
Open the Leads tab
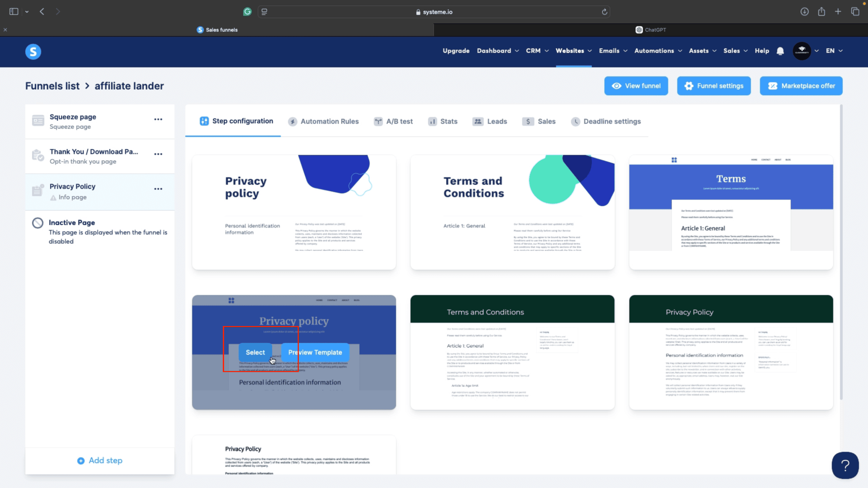(x=490, y=121)
